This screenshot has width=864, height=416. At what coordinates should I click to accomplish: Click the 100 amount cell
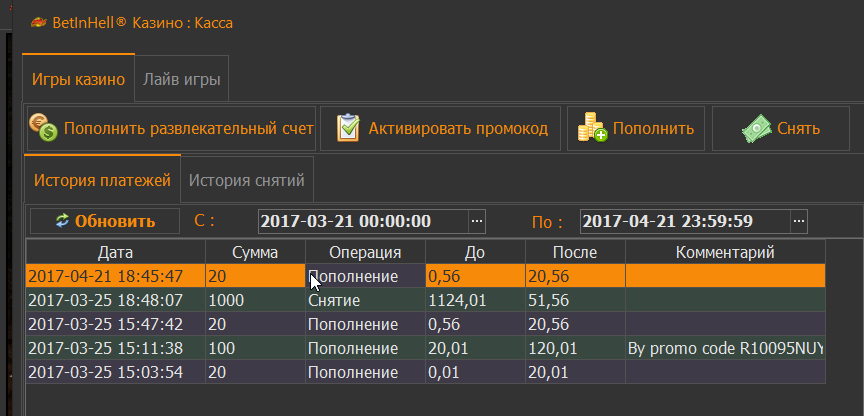255,348
